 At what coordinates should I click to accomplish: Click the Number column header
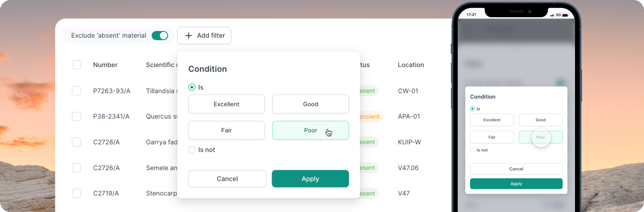(x=105, y=65)
